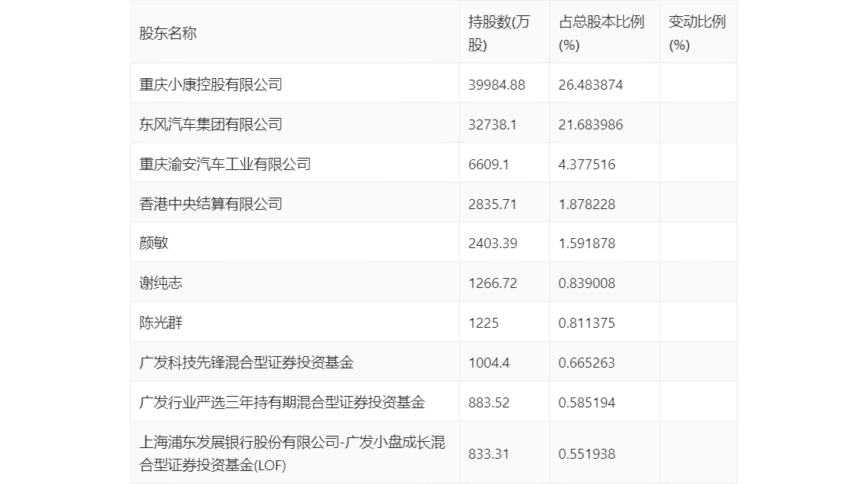Click share count 32738.1

pos(492,125)
